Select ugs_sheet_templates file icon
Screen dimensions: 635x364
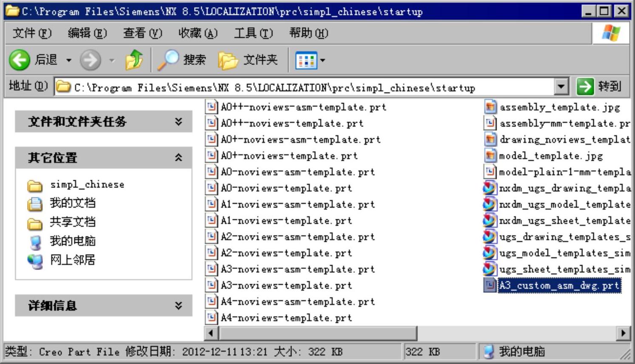pos(490,269)
